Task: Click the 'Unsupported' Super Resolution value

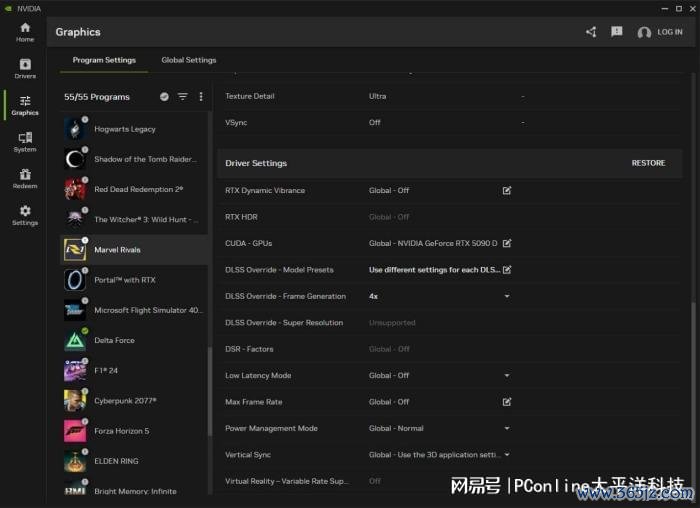Action: click(392, 323)
